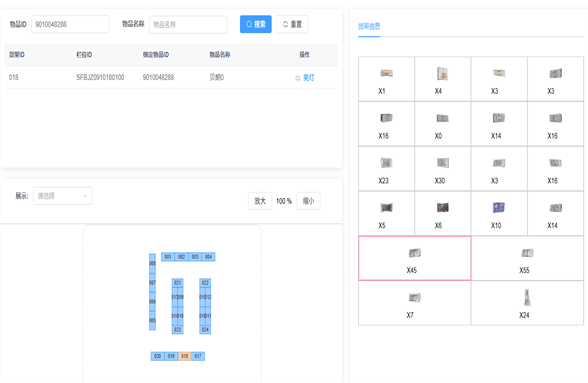588x383 pixels.
Task: Click the 重置 reset button
Action: tap(292, 24)
